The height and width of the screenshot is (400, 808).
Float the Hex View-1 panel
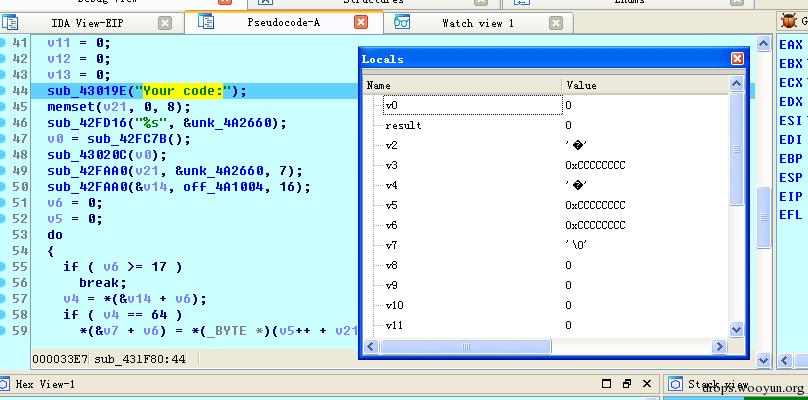point(627,384)
